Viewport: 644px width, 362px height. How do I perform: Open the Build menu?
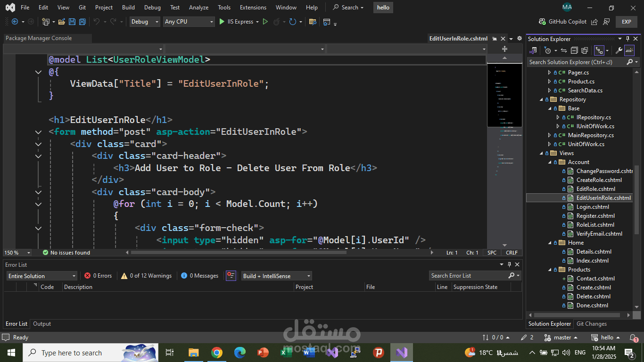pyautogui.click(x=128, y=8)
